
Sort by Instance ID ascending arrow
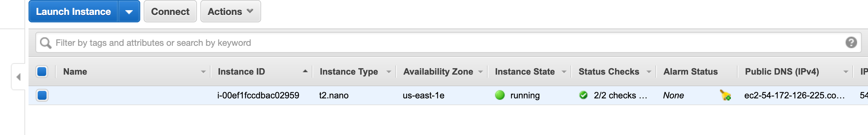(x=305, y=71)
